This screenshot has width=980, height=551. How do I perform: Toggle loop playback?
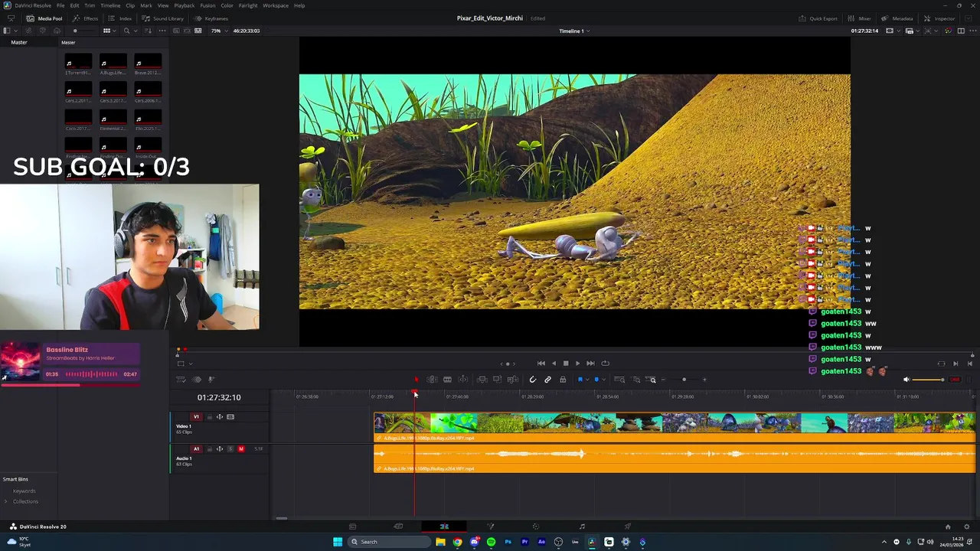(605, 364)
